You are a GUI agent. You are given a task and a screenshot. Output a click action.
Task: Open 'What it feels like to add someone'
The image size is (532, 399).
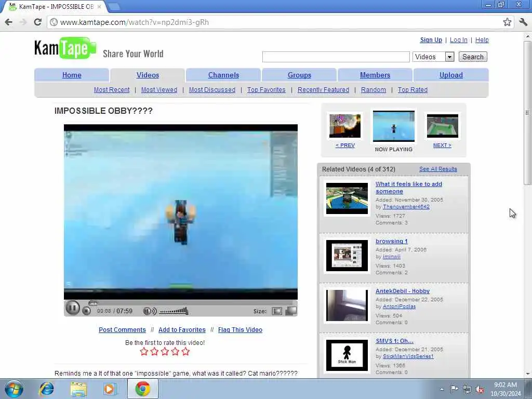[x=408, y=187]
